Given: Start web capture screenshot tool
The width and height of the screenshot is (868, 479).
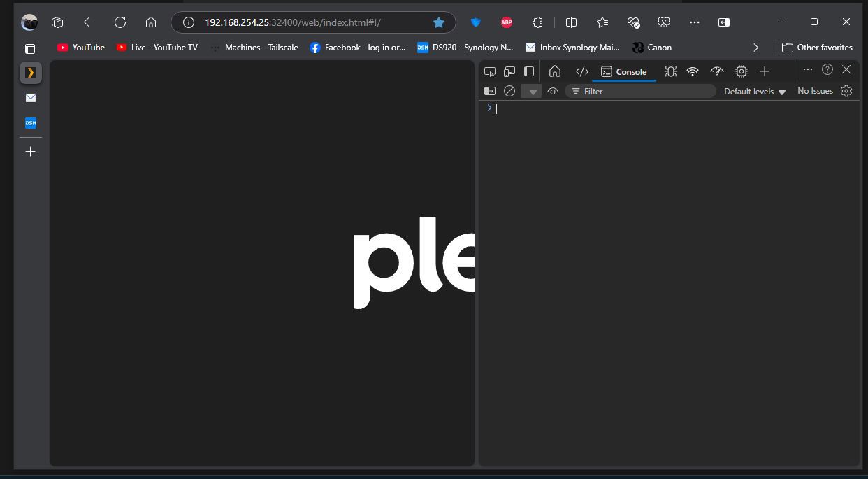Looking at the screenshot, I should (664, 22).
